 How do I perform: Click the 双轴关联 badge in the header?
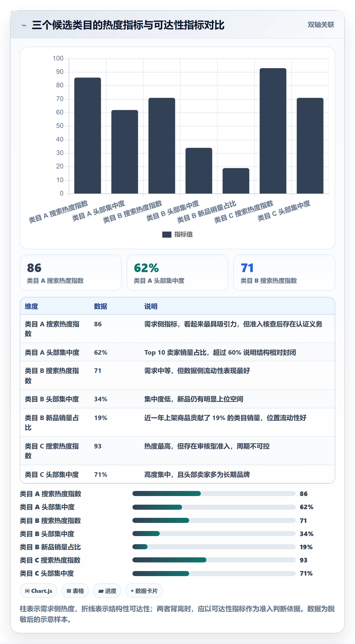click(x=321, y=25)
